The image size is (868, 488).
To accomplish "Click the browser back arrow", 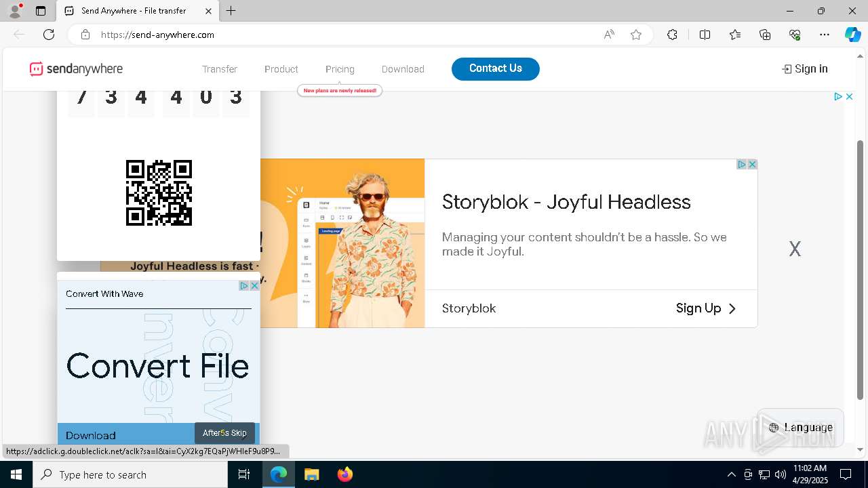I will (x=19, y=35).
